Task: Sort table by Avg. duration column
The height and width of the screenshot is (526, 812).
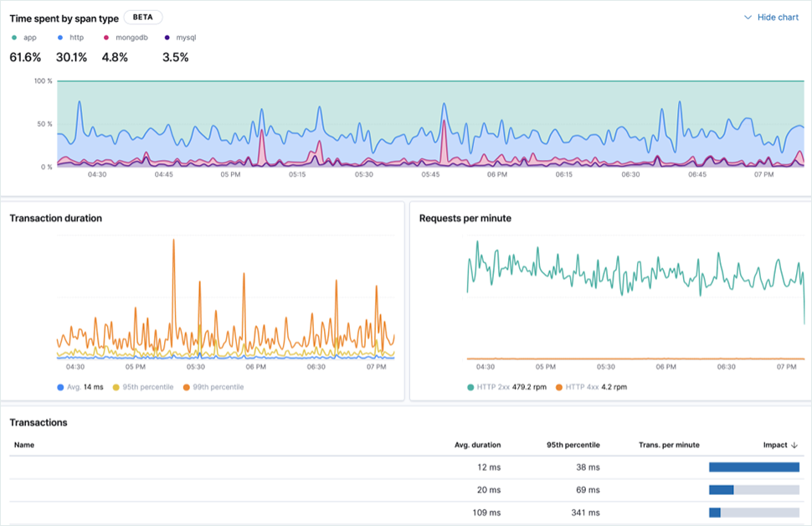Action: (x=477, y=445)
